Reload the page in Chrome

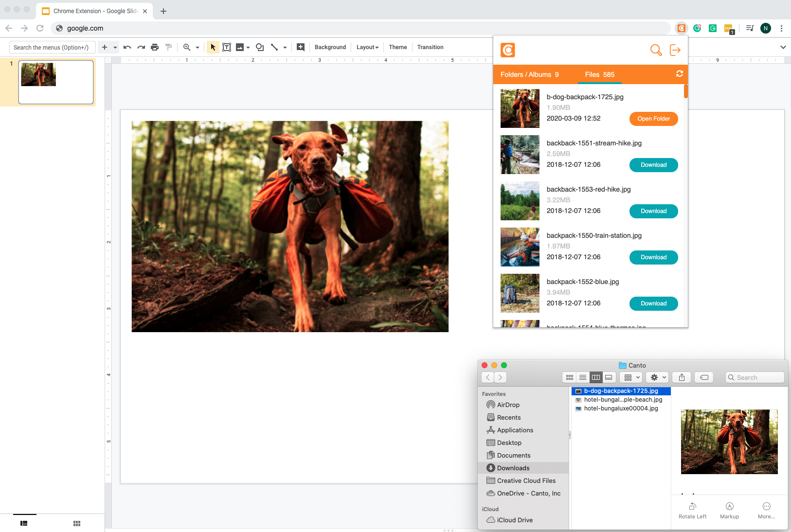[40, 28]
